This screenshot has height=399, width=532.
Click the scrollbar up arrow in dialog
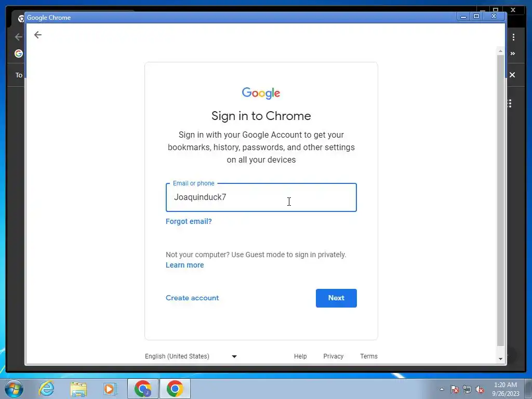click(x=500, y=51)
